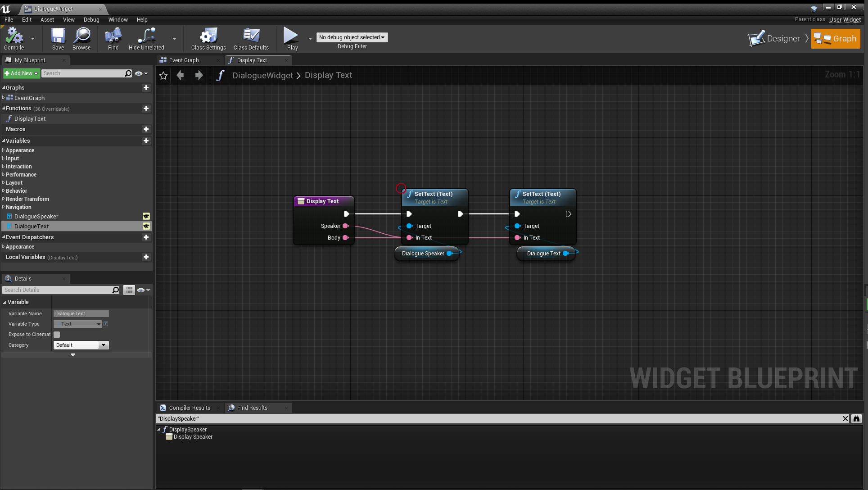Open the debug object selection dropdown
The height and width of the screenshot is (490, 868).
click(352, 37)
